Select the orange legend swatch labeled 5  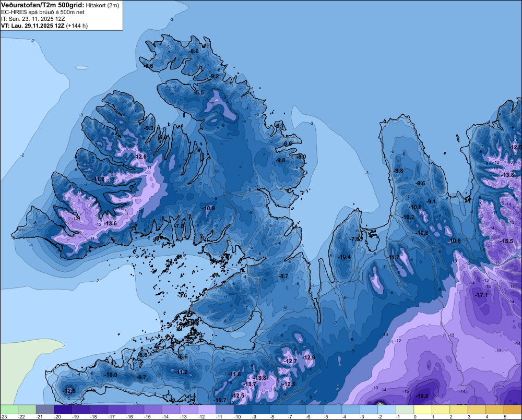pos(513,410)
